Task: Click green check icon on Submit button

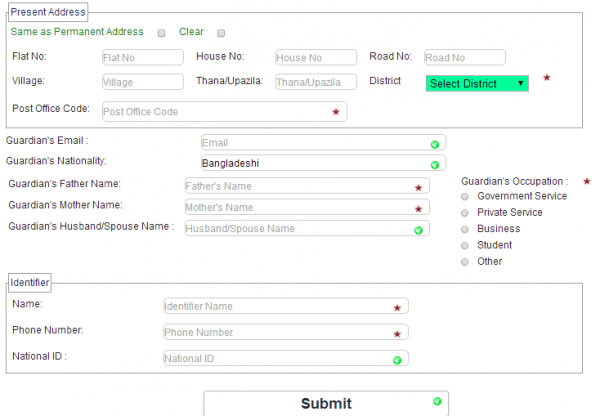Action: coord(437,401)
